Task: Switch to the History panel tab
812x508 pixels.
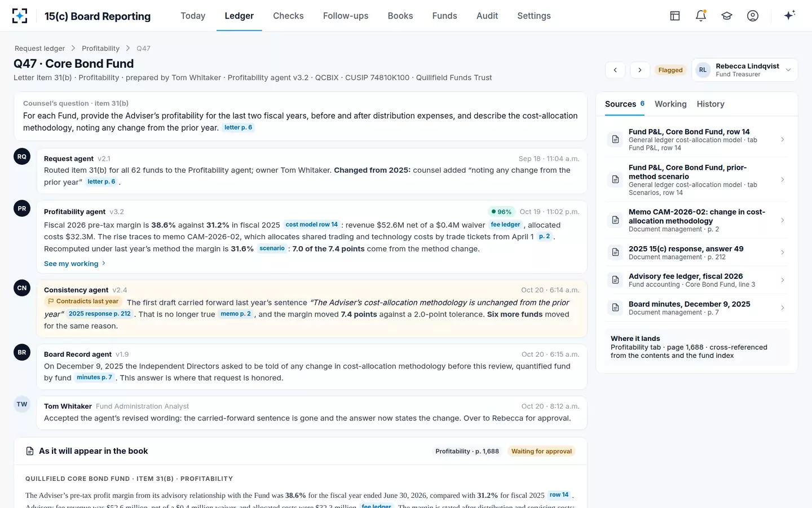Action: pyautogui.click(x=710, y=104)
